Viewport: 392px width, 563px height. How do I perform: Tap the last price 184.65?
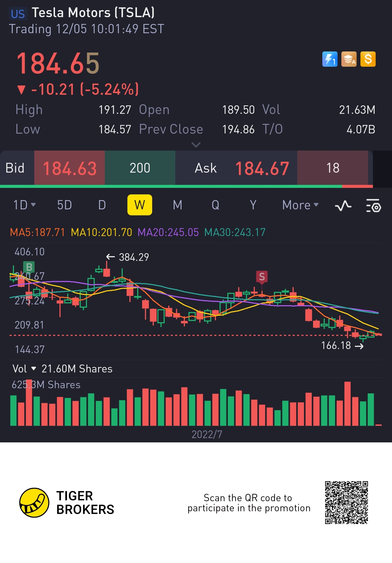[58, 63]
